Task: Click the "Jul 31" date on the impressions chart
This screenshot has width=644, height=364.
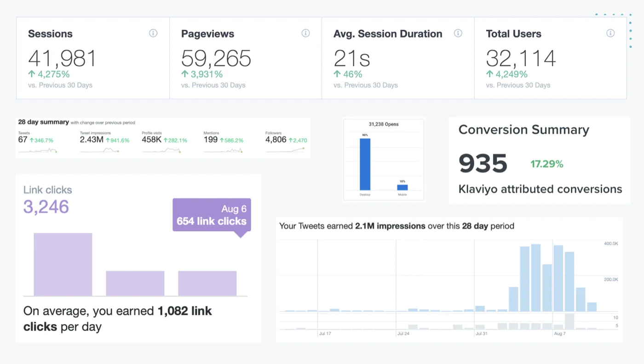Action: coord(482,333)
